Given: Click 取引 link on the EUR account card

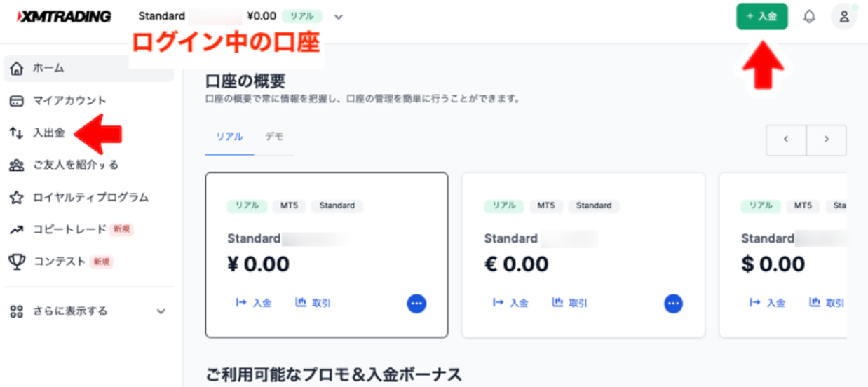Looking at the screenshot, I should (x=570, y=303).
